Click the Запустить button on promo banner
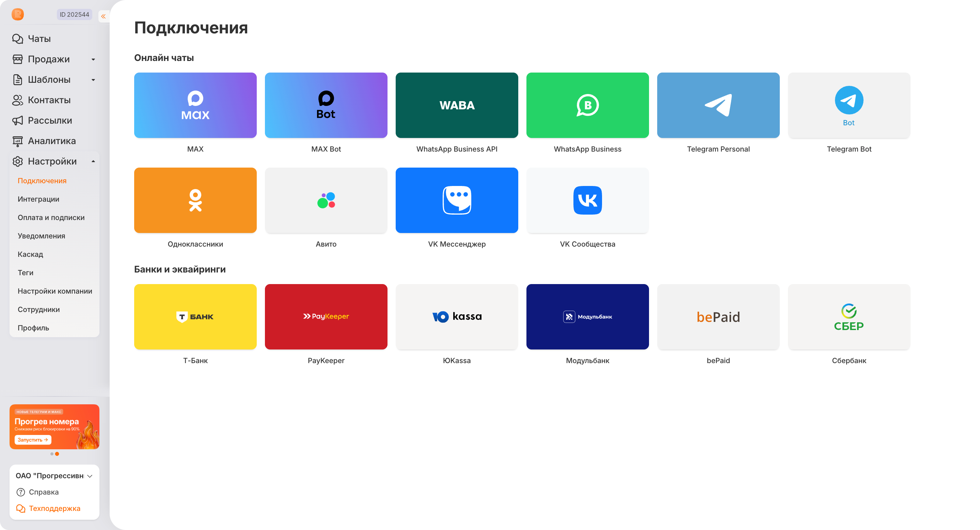 pos(33,440)
